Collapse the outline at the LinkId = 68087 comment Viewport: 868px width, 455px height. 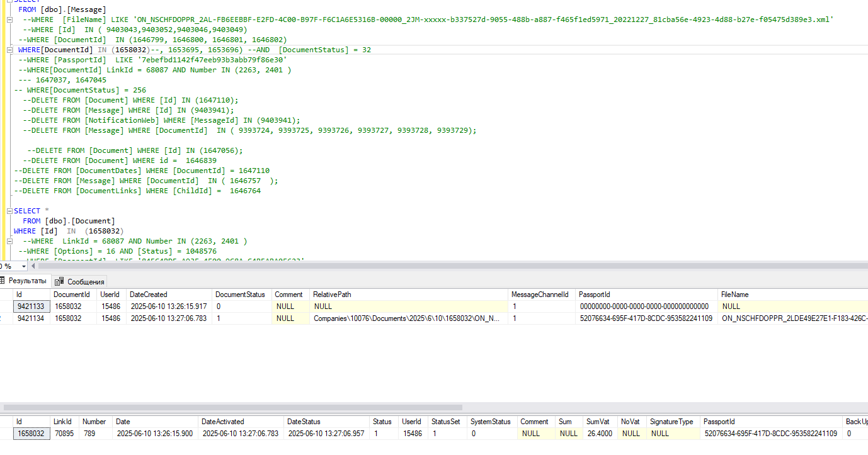pos(10,241)
